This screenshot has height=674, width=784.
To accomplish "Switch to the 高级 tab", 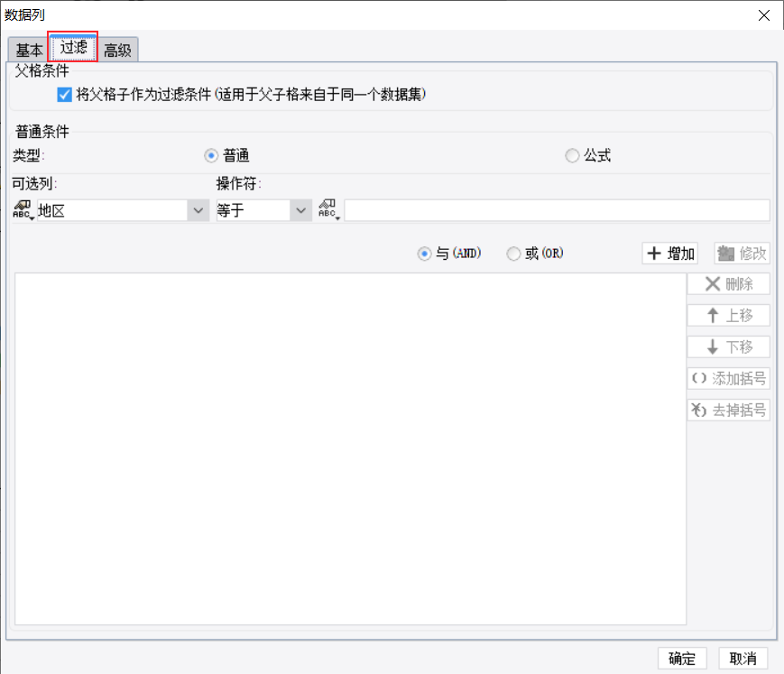I will click(117, 50).
